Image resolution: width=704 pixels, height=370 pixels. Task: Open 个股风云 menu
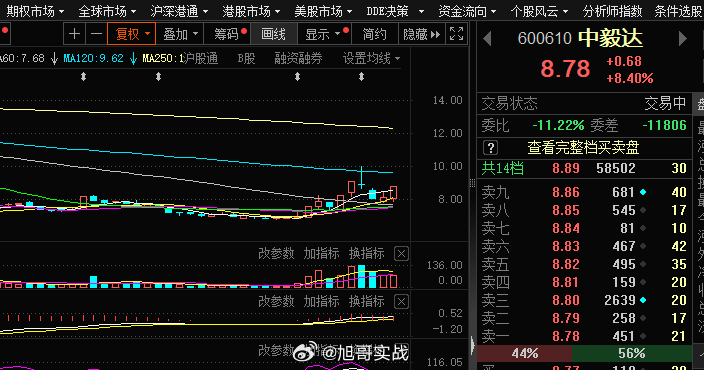click(x=539, y=11)
